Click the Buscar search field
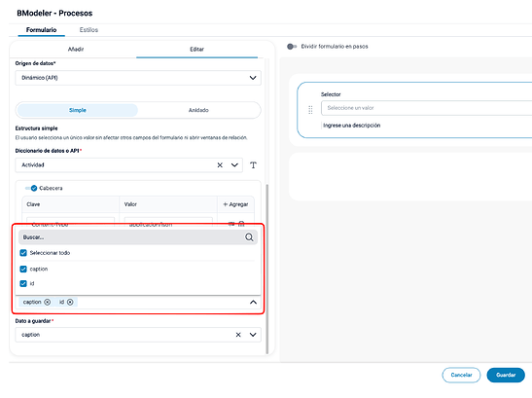This screenshot has width=532, height=398. tap(138, 237)
